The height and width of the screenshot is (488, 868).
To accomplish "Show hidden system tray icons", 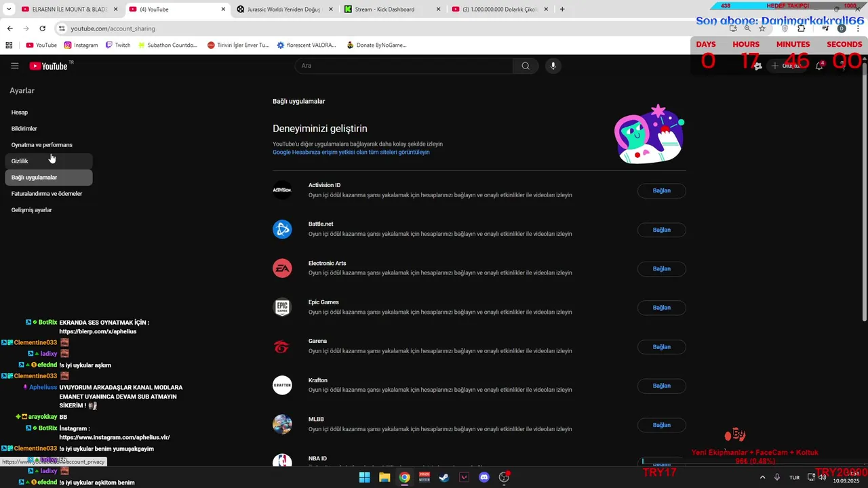I will coord(762,477).
